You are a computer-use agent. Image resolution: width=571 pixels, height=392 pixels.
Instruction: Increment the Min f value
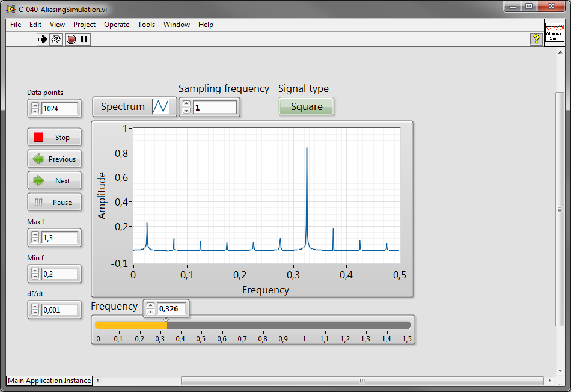coord(35,271)
